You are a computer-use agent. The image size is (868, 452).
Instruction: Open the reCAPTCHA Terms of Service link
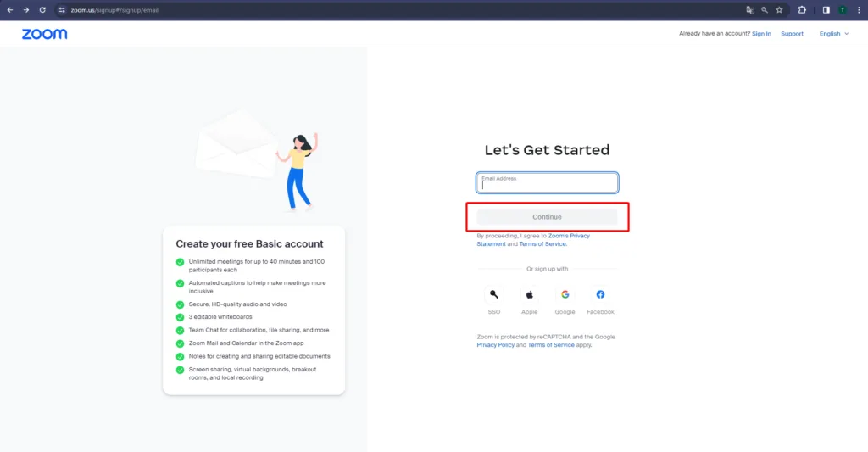(x=551, y=345)
